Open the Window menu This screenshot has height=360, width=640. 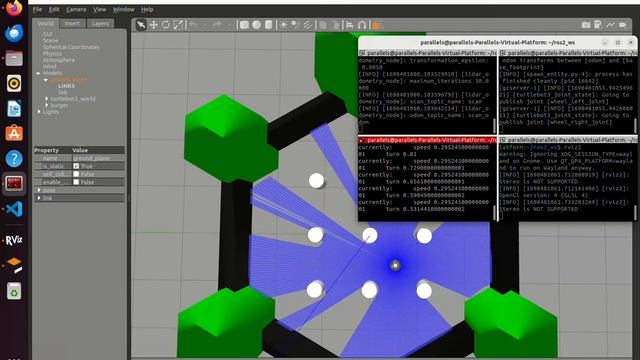pyautogui.click(x=124, y=9)
